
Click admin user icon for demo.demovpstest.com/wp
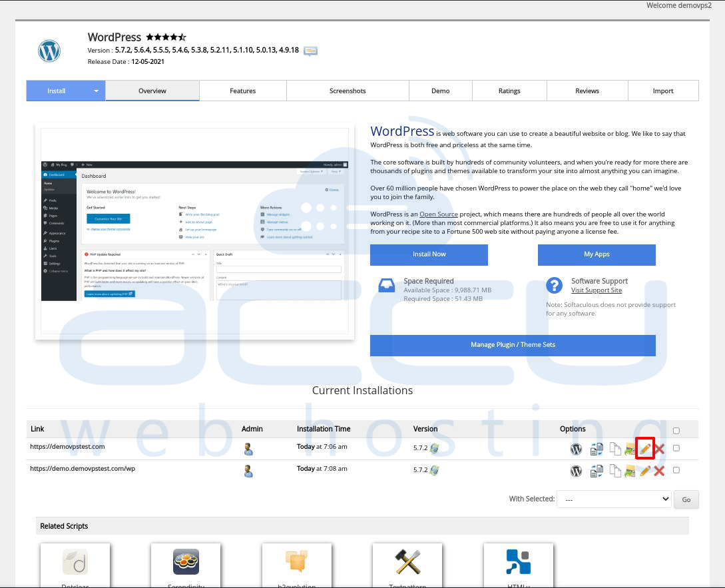(248, 471)
